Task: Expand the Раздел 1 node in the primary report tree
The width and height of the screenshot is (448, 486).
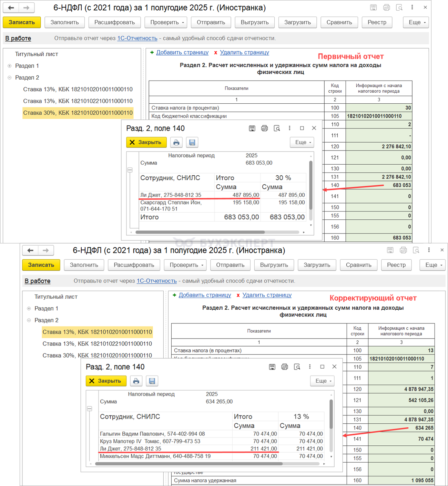Action: [10, 66]
